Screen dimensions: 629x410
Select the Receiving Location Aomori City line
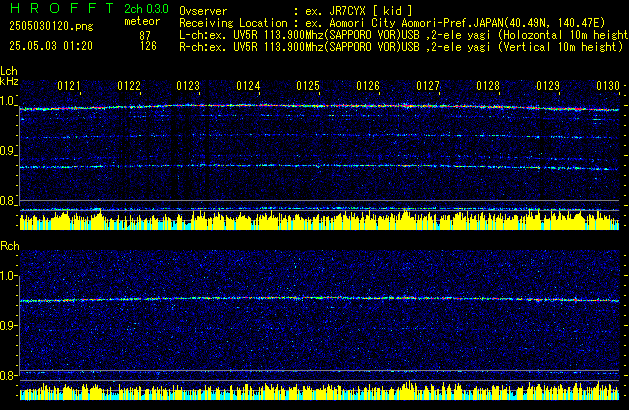click(392, 23)
